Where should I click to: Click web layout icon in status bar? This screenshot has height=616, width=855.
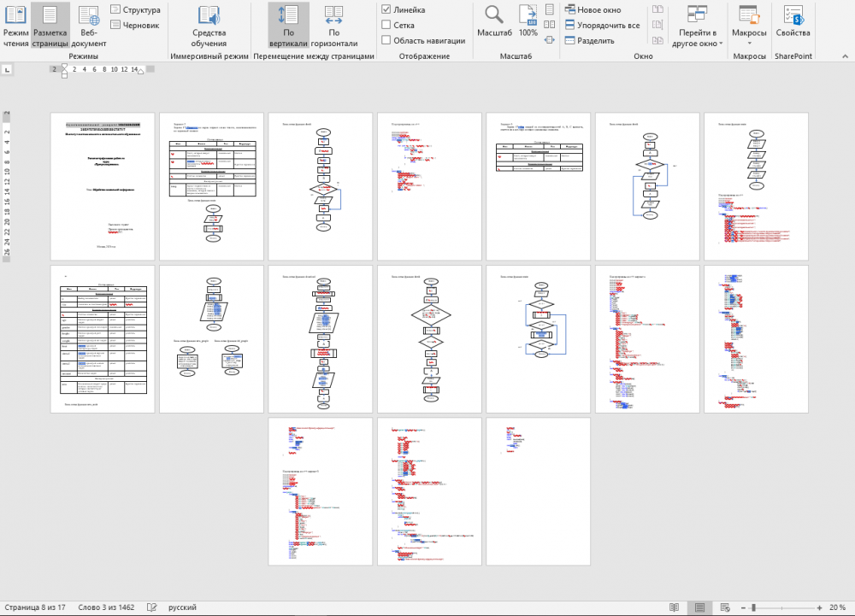point(727,607)
